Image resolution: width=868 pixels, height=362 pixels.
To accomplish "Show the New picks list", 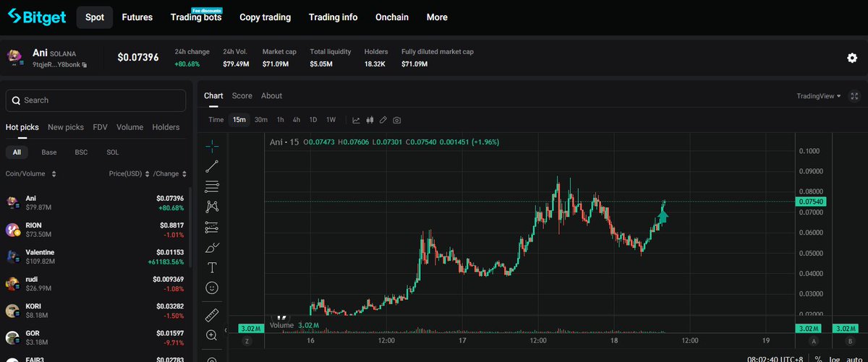I will click(x=66, y=127).
